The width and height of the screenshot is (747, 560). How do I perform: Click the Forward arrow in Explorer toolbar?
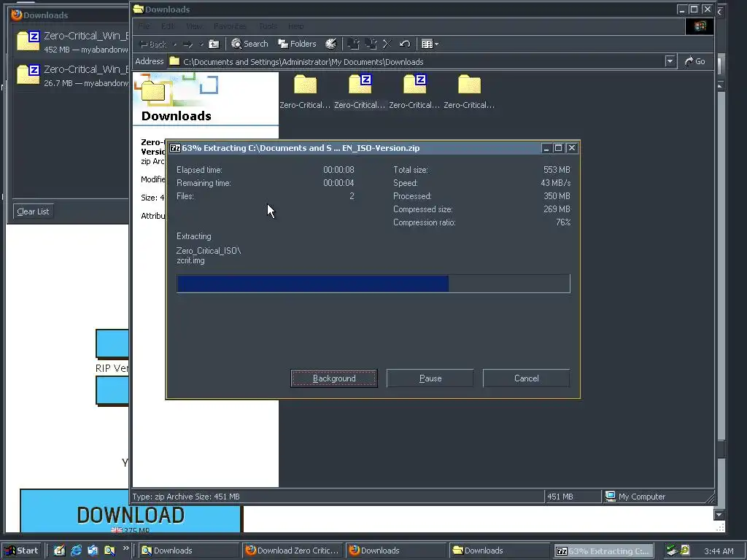(187, 44)
